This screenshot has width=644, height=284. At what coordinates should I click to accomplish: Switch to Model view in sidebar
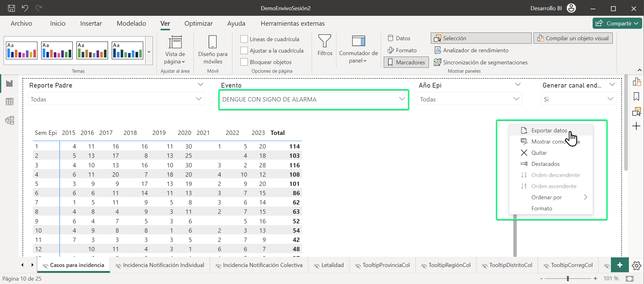10,120
